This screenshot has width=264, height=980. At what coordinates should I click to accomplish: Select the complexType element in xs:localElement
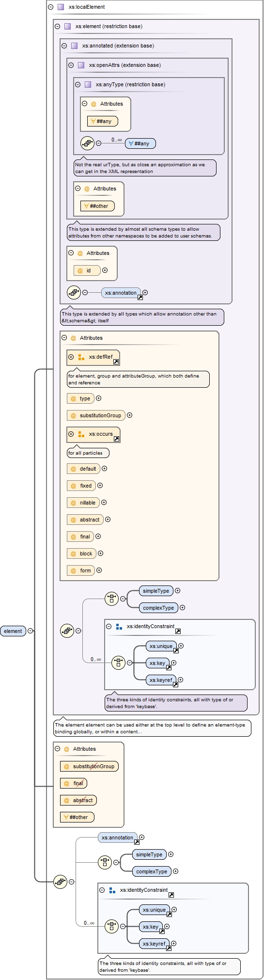pos(158,608)
